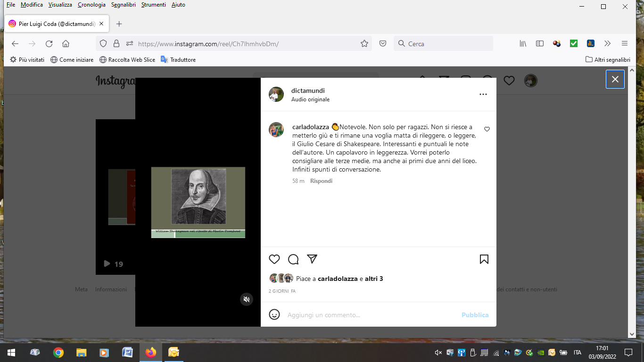Open the Firefox hamburger application menu

point(625,43)
